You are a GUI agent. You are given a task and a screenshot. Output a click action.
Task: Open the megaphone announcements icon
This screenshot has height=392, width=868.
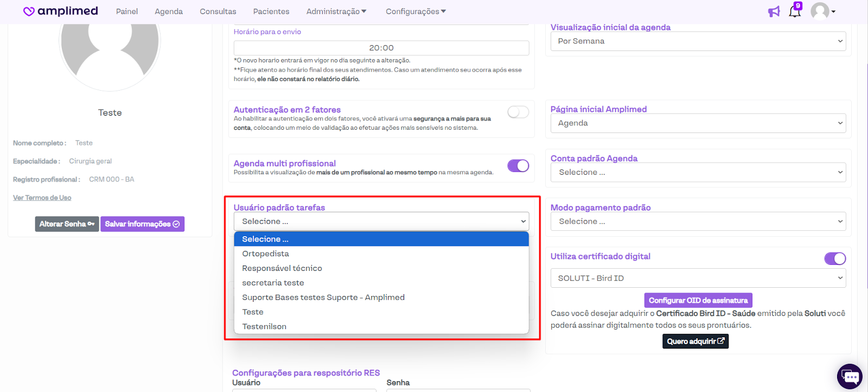pyautogui.click(x=774, y=11)
